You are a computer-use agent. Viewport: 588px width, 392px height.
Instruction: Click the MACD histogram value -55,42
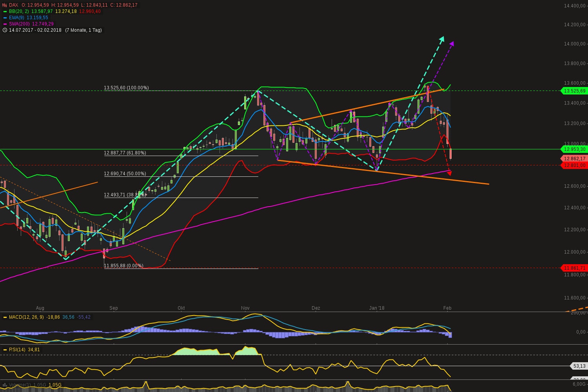pos(83,317)
